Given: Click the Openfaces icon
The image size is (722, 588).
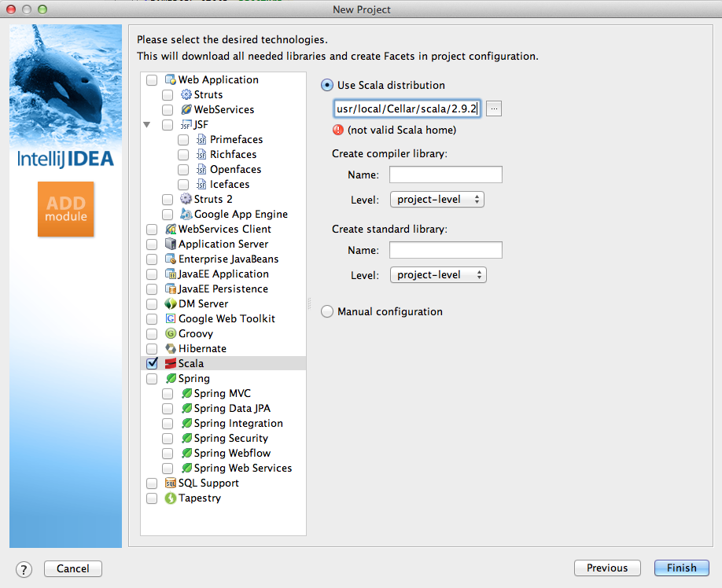Looking at the screenshot, I should (201, 169).
